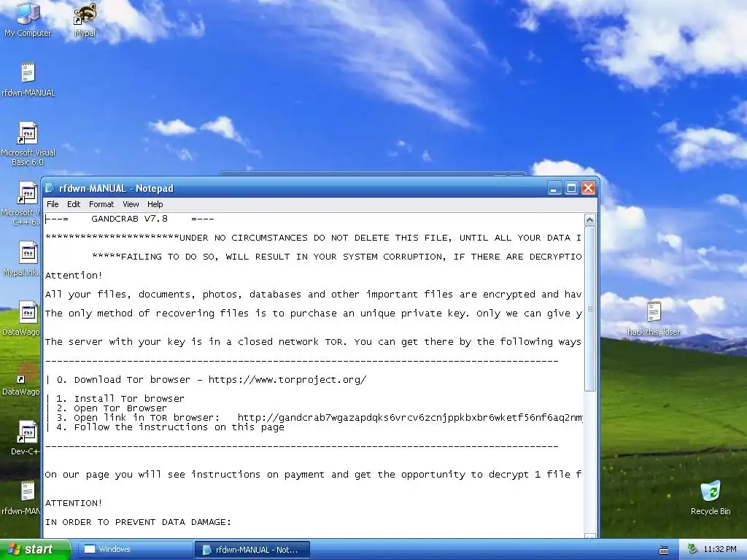Open the Recycle Bin

(x=711, y=497)
